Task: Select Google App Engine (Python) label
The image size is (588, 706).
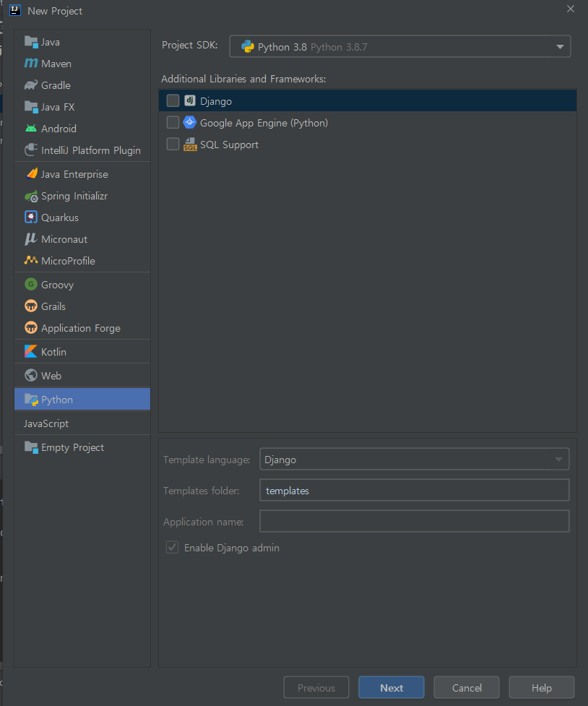Action: click(264, 123)
